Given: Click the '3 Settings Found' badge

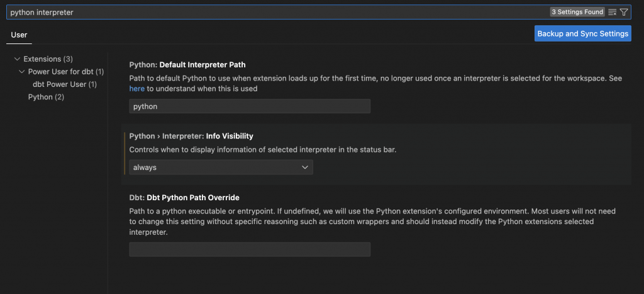Looking at the screenshot, I should pyautogui.click(x=577, y=12).
